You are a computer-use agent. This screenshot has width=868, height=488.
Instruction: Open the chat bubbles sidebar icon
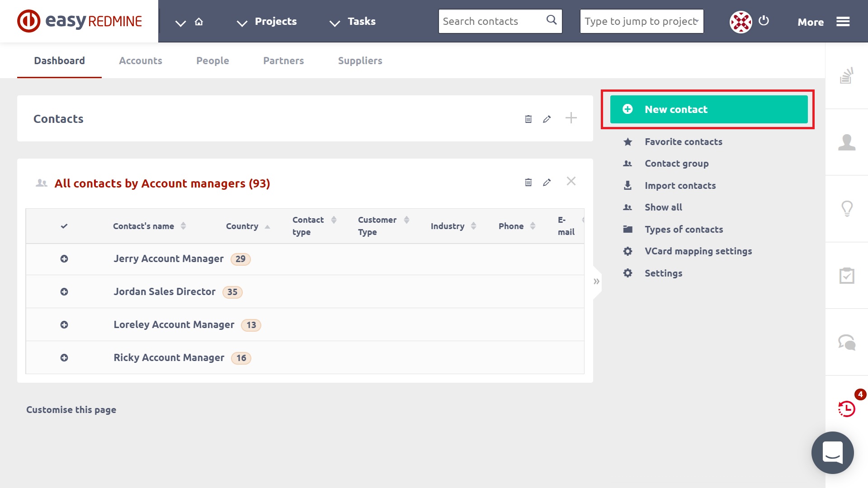846,342
